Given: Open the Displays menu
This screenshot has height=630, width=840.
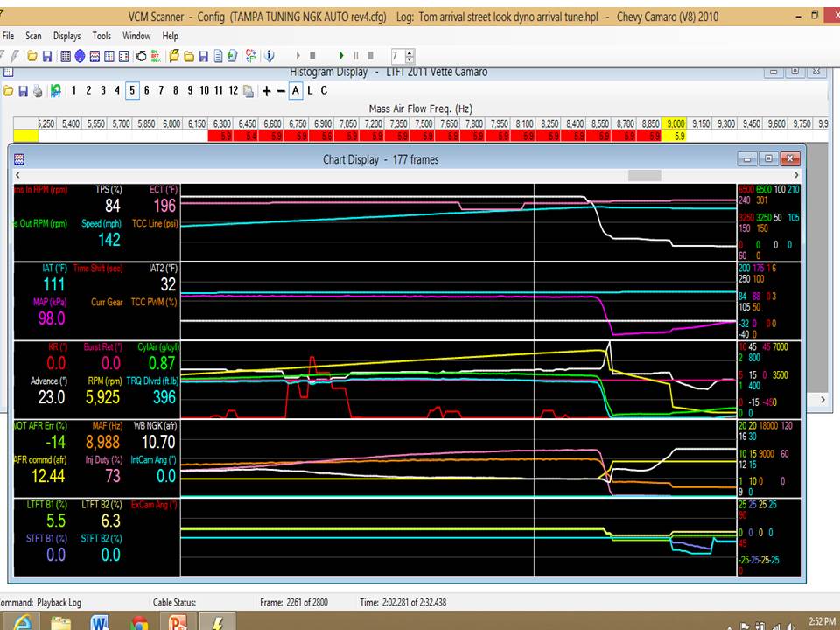Looking at the screenshot, I should tap(66, 36).
